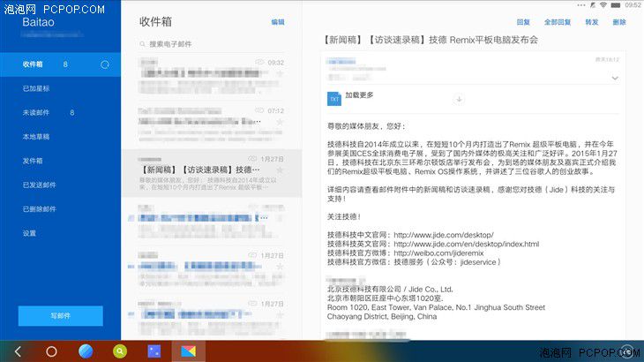Star the last 1月27日 email
644x362 pixels.
[x=280, y=314]
